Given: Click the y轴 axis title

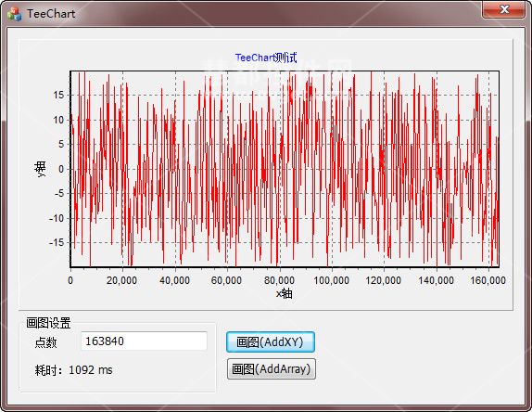Looking at the screenshot, I should [40, 169].
